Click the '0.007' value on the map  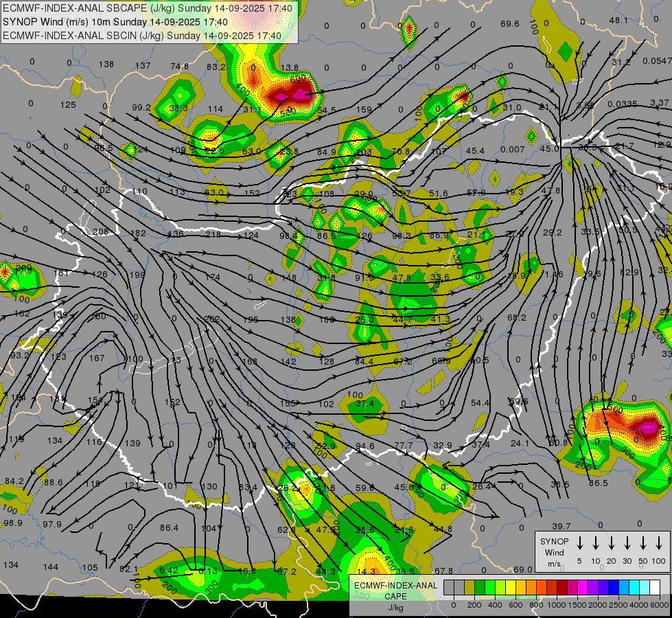pyautogui.click(x=513, y=149)
